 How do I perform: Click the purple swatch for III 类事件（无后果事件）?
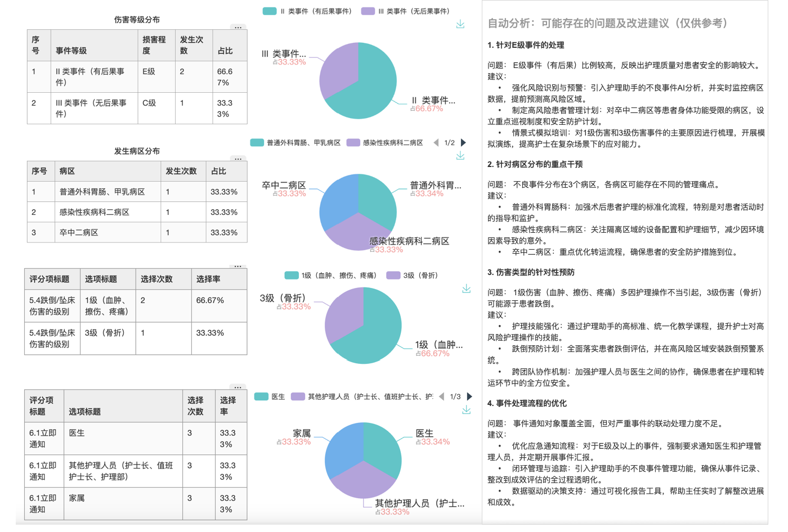click(368, 11)
